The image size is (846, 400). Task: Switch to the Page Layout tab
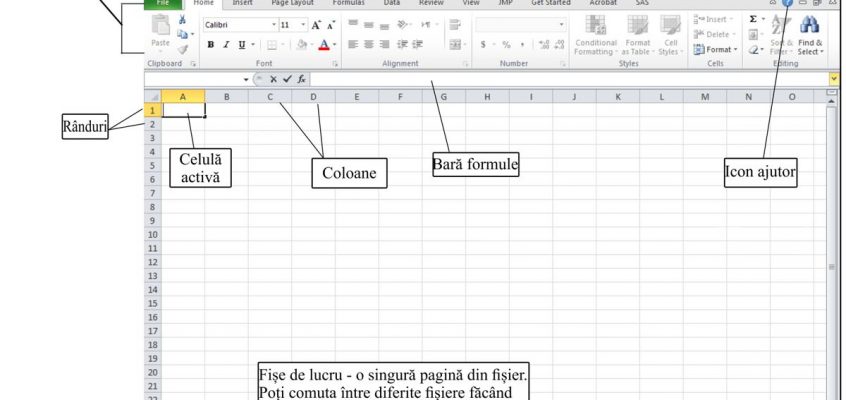[292, 3]
